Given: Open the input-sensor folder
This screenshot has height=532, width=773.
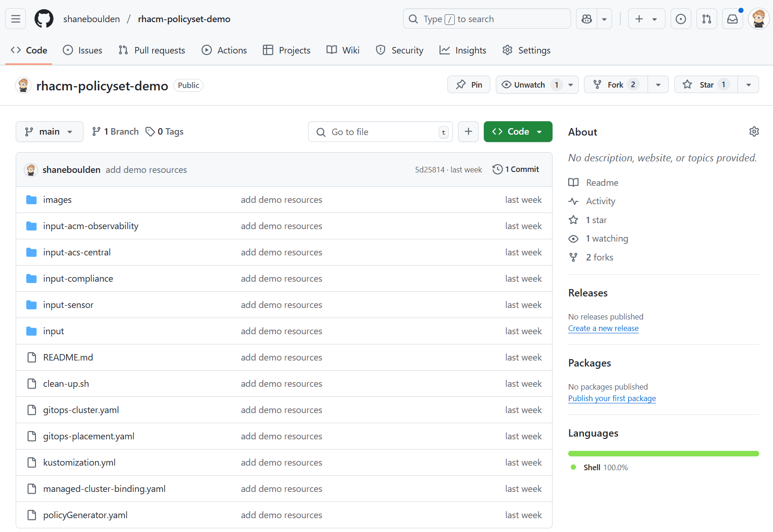Looking at the screenshot, I should coord(68,305).
